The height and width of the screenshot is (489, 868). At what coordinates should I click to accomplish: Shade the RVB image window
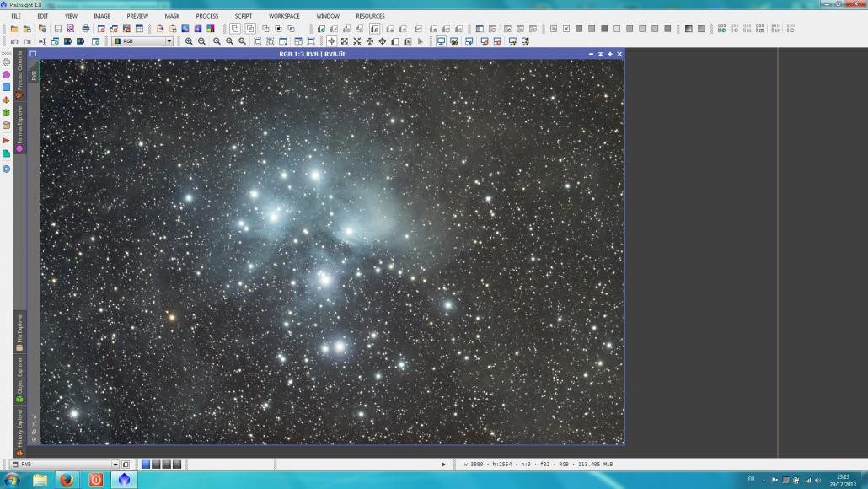pos(601,54)
